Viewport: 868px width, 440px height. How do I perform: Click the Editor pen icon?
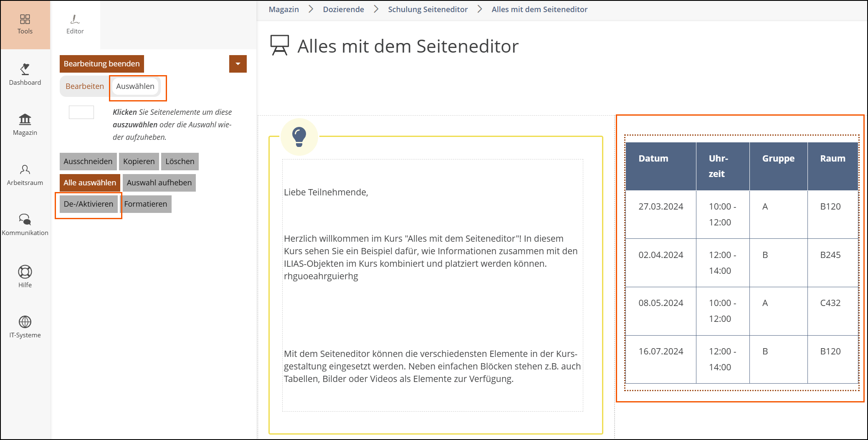pos(75,19)
